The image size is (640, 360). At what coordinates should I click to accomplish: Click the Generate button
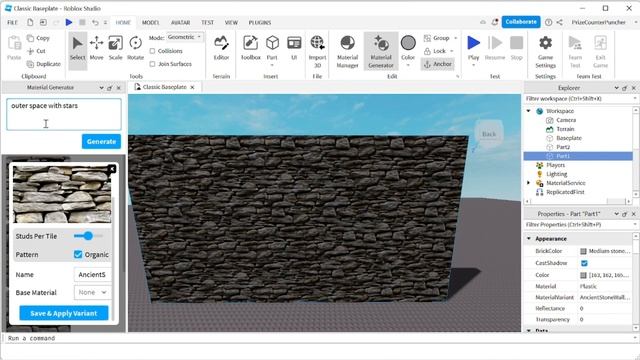coord(101,142)
